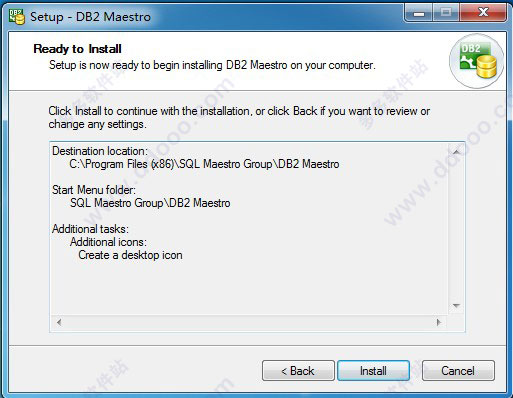Cancel the DB2 Maestro setup
The width and height of the screenshot is (513, 398).
pyautogui.click(x=458, y=370)
